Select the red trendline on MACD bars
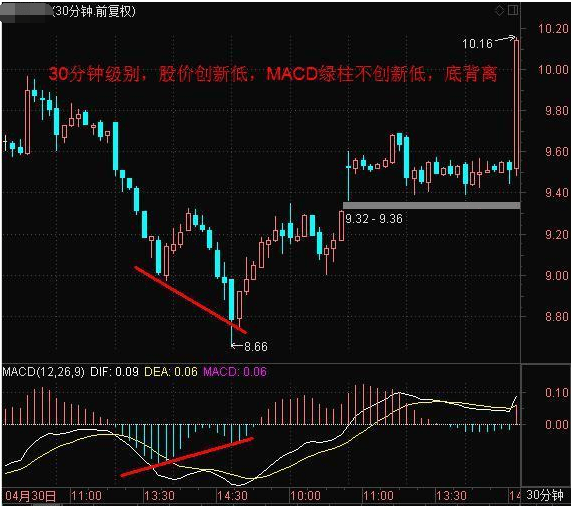Image resolution: width=577 pixels, height=507 pixels. tap(187, 457)
